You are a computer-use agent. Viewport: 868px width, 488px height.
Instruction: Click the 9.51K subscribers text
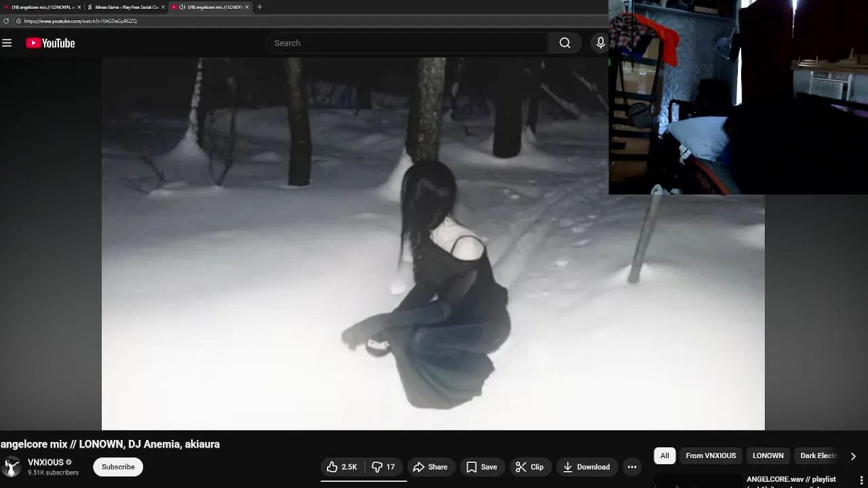coord(53,472)
